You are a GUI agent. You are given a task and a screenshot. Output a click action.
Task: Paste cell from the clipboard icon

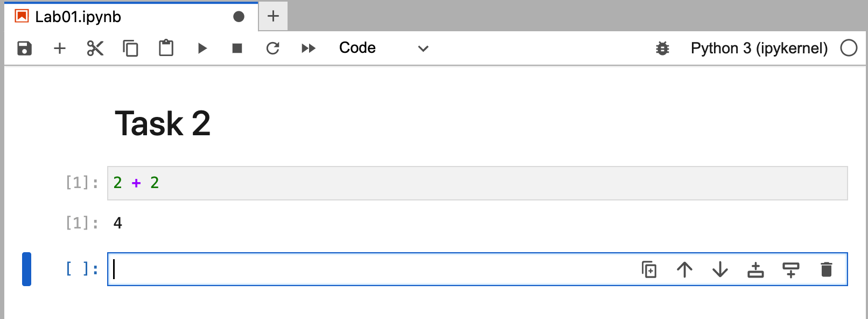[x=166, y=48]
